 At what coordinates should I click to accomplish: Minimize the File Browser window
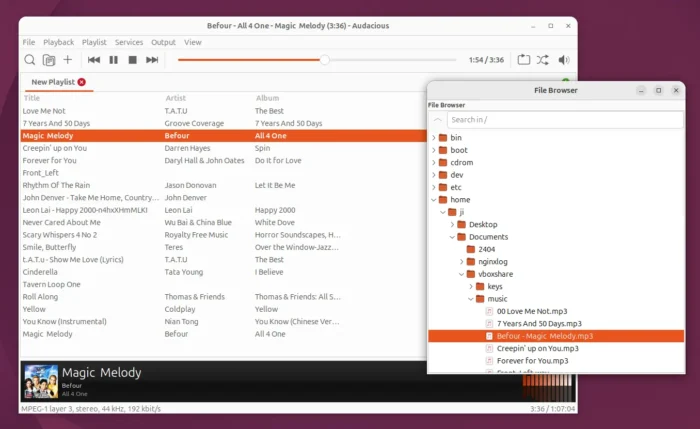tap(641, 91)
